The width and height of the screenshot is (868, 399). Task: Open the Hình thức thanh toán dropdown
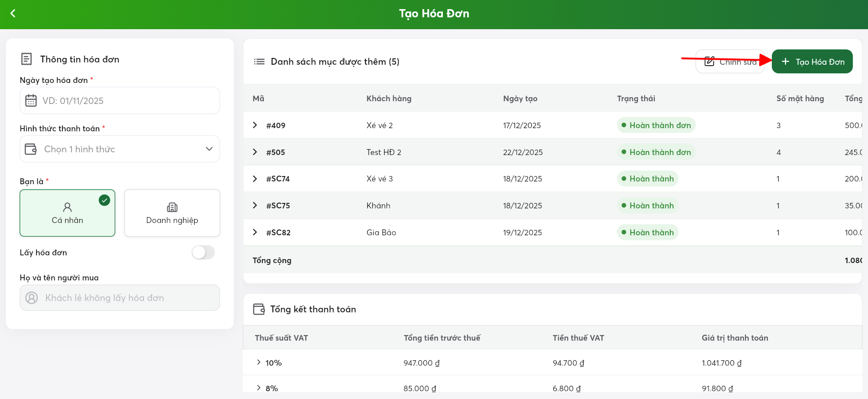point(120,149)
